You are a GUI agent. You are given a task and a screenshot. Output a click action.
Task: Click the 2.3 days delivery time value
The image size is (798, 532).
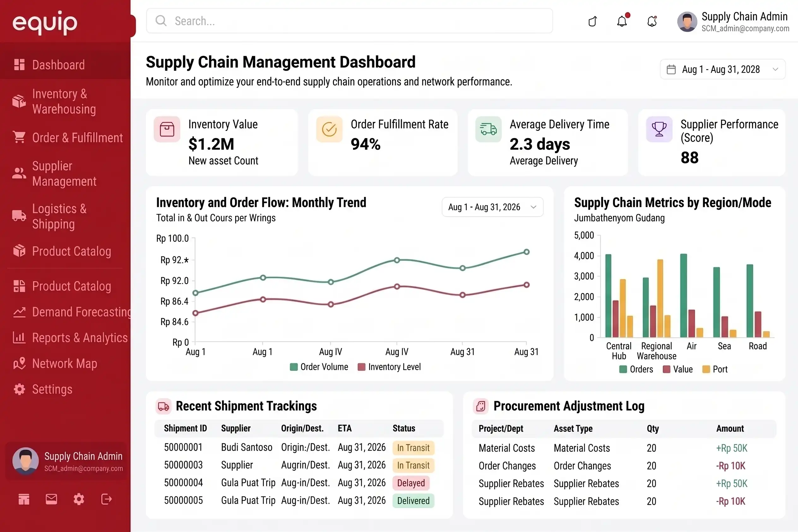click(540, 144)
